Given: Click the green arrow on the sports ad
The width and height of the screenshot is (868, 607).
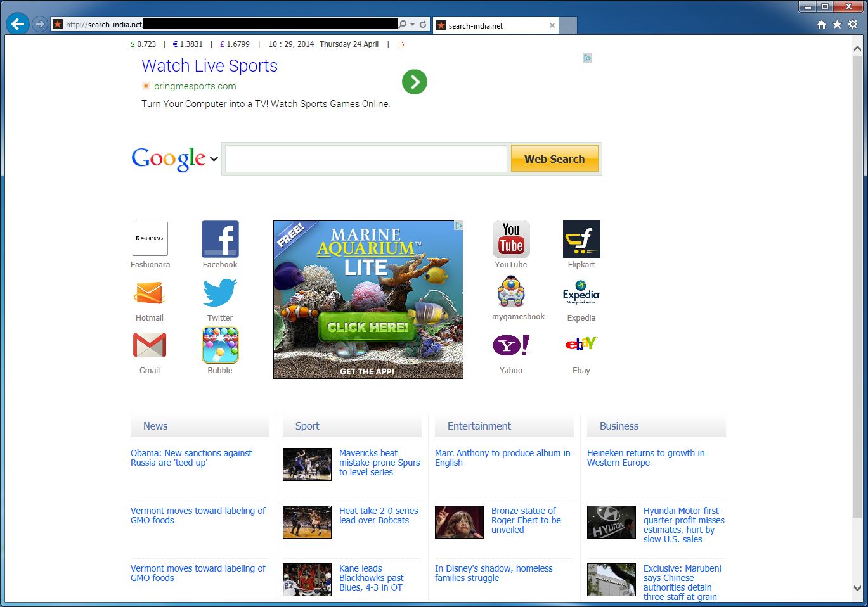Looking at the screenshot, I should click(x=415, y=82).
